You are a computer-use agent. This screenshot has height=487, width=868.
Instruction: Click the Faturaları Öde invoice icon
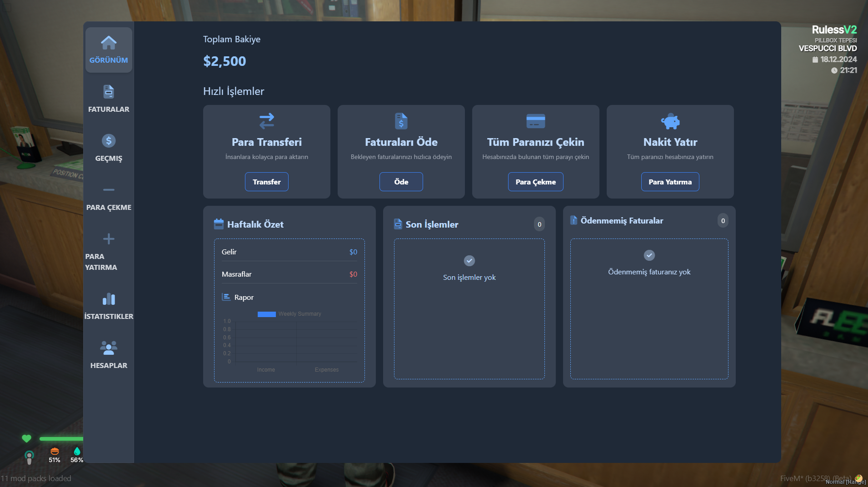tap(401, 121)
